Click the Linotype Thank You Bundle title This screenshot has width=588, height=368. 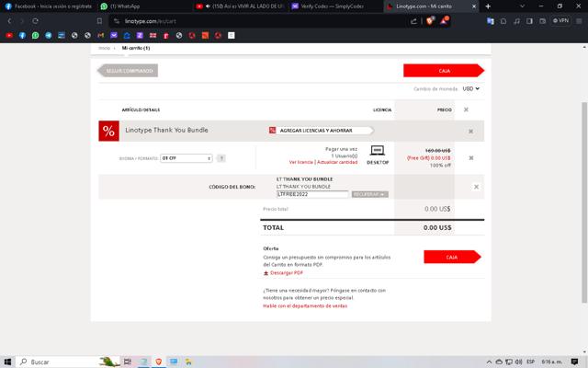166,131
